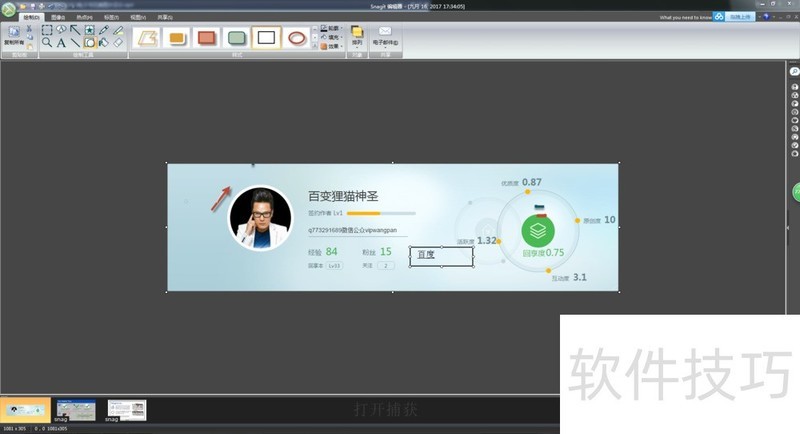Show previous row of the styles gallery
This screenshot has height=434, width=800.
coord(315,29)
